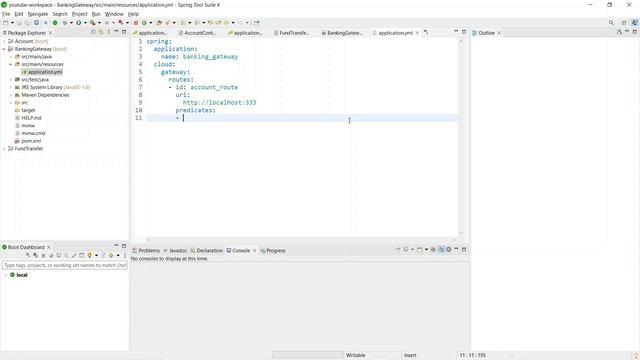Image resolution: width=640 pixels, height=360 pixels.
Task: Click the Debug bug toolbar icon
Action: (x=65, y=23)
